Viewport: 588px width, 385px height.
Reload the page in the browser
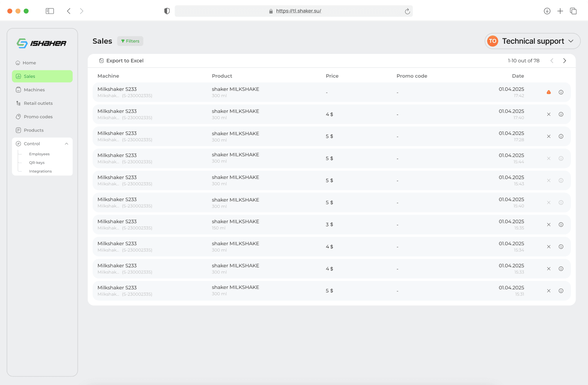point(407,11)
